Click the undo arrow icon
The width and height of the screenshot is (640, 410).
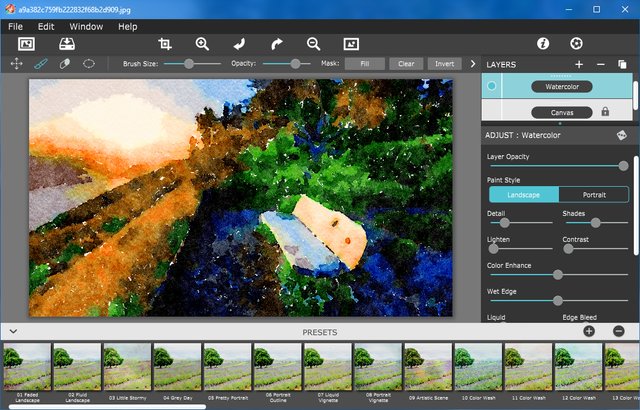pyautogui.click(x=239, y=44)
